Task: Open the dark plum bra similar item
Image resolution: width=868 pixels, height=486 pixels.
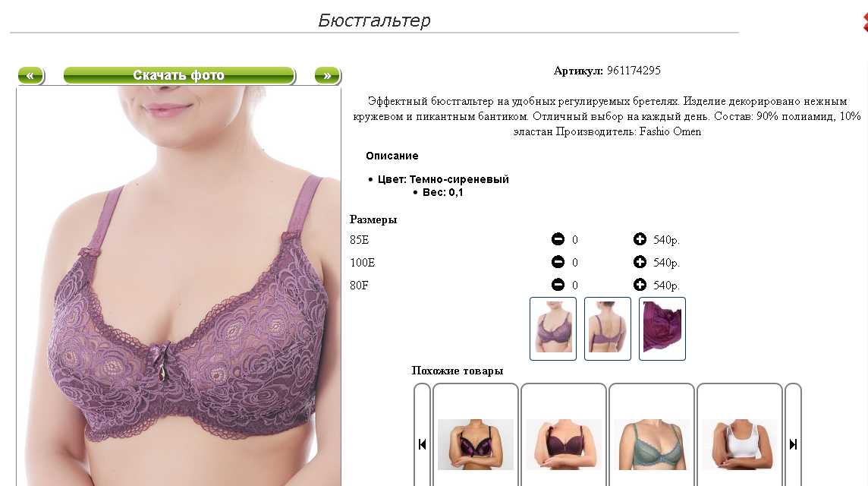Action: pyautogui.click(x=564, y=444)
